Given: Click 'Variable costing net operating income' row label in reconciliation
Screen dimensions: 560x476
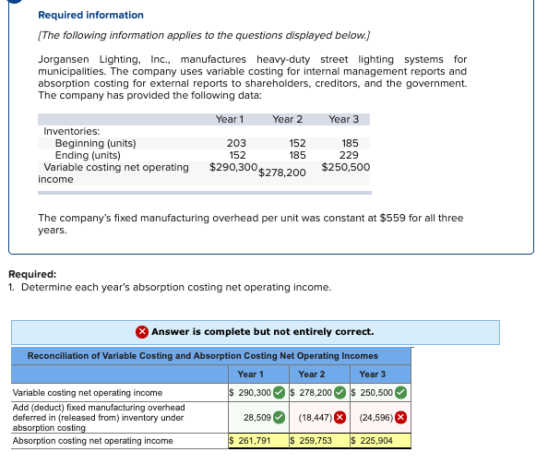Looking at the screenshot, I should pyautogui.click(x=88, y=393).
